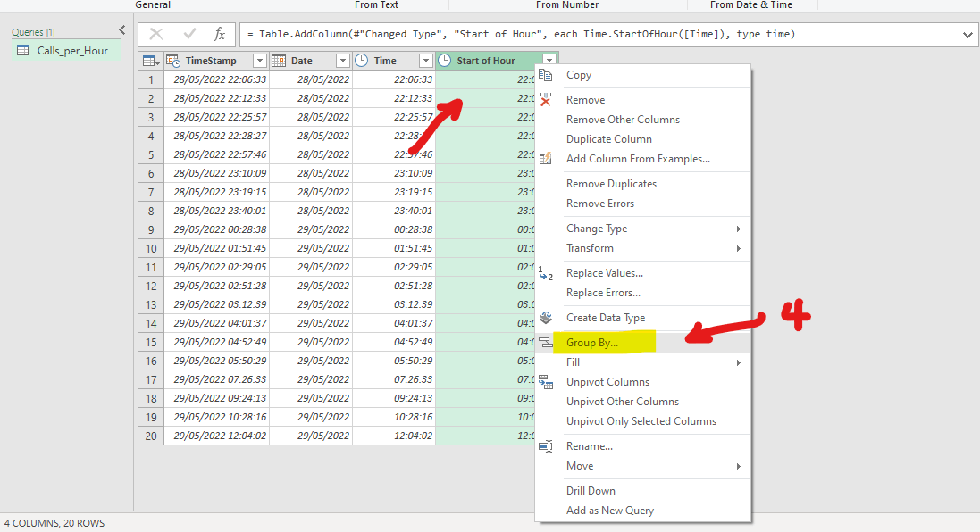
Task: Select Replace Values option
Action: (x=605, y=273)
